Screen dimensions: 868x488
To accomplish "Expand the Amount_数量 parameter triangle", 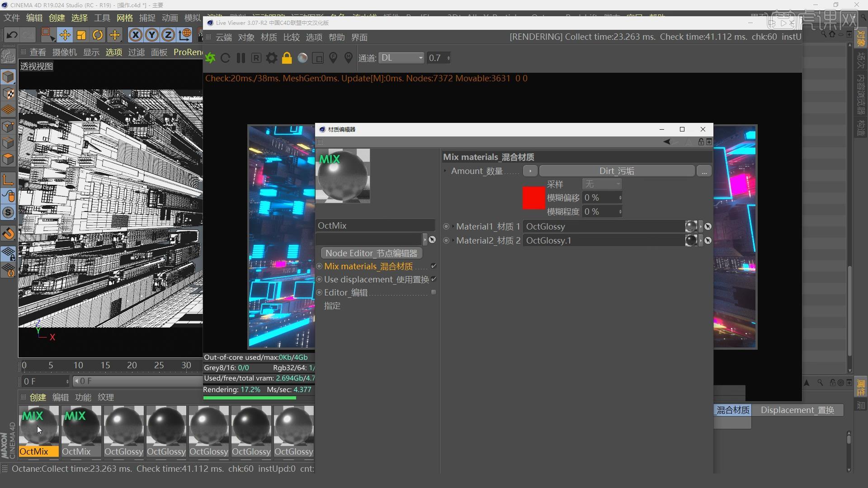I will click(445, 171).
